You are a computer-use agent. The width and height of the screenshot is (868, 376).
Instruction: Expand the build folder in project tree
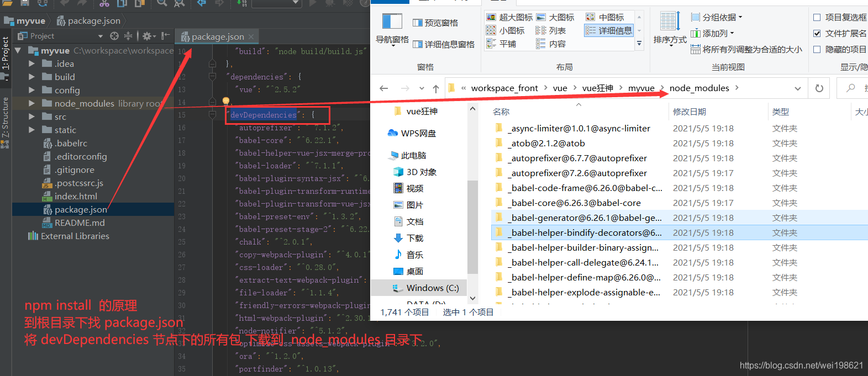point(31,77)
